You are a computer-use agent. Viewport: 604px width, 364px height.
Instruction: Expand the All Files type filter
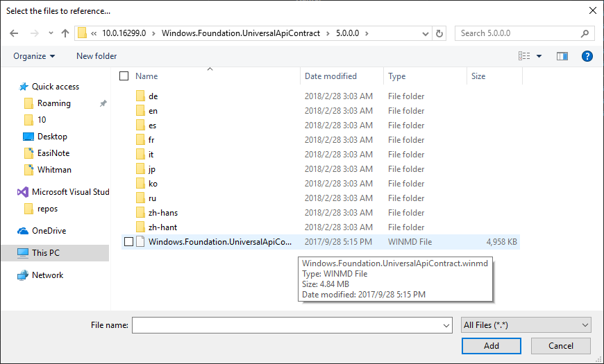point(526,325)
